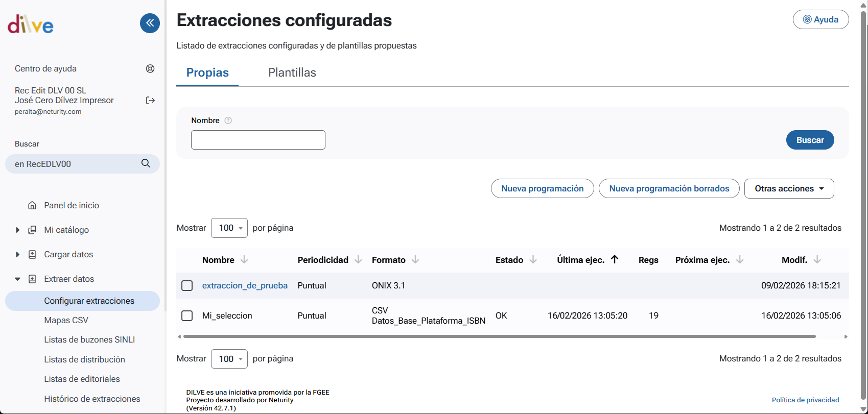Click the Nueva programación button
The image size is (868, 414).
pyautogui.click(x=542, y=188)
